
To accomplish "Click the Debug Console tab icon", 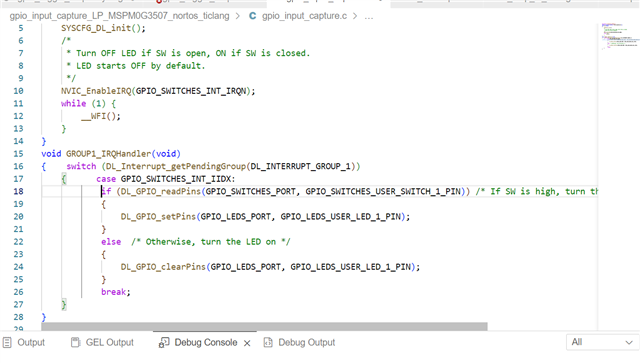I will click(164, 343).
